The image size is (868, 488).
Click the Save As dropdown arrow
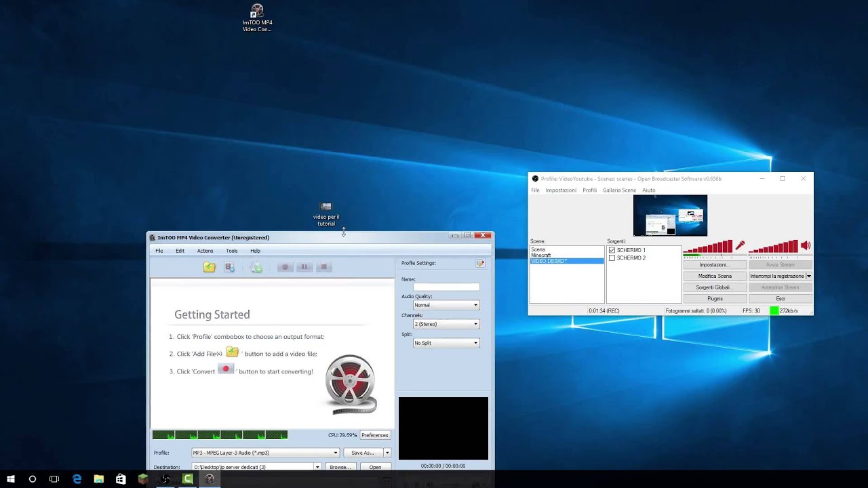click(x=387, y=453)
